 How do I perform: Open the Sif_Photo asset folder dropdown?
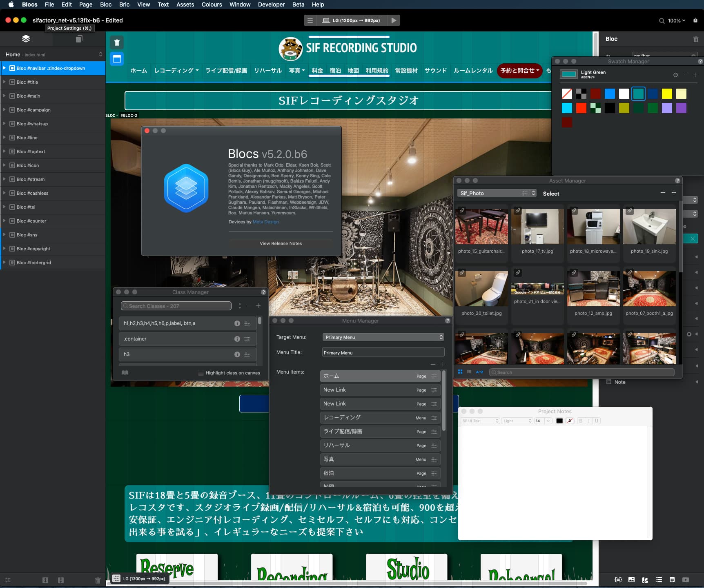[497, 193]
